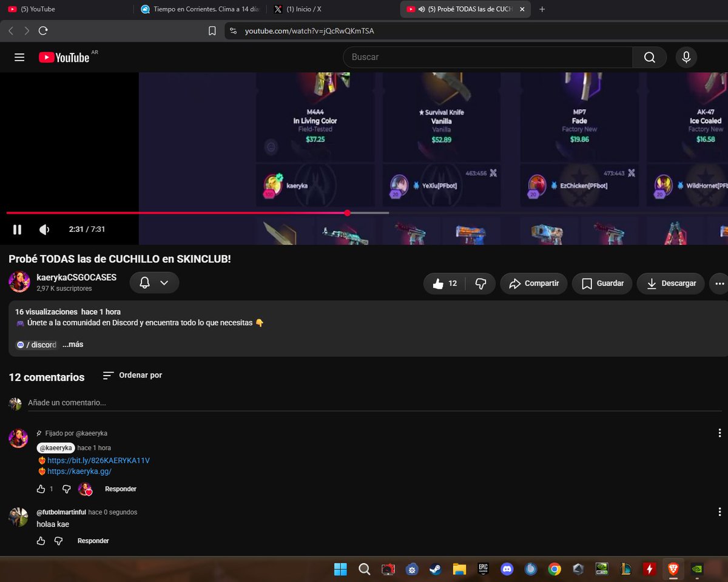Viewport: 728px width, 582px height.
Task: Dislike the pinned @kaeeryka comment
Action: coord(67,489)
